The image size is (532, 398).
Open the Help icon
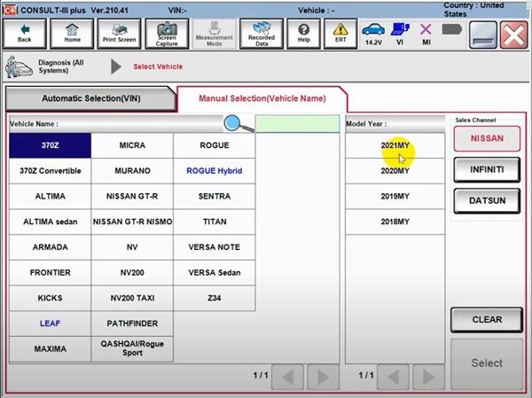pyautogui.click(x=304, y=34)
